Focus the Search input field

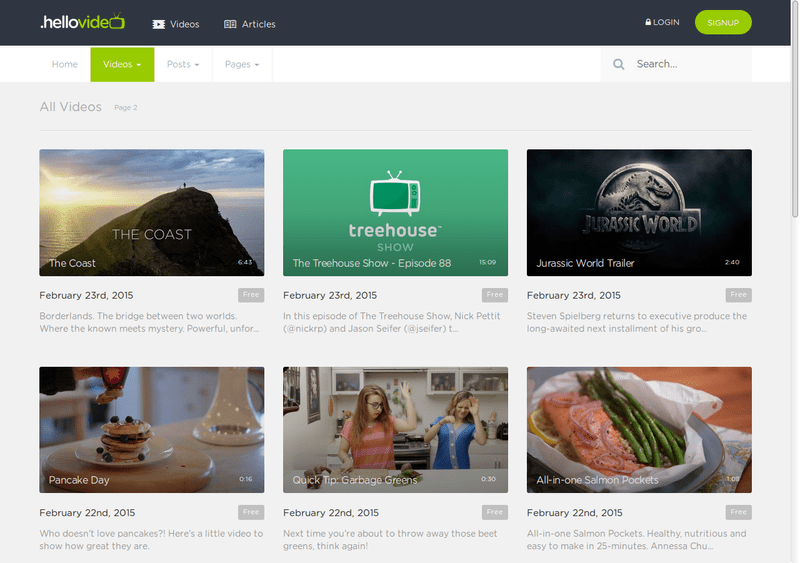click(690, 64)
